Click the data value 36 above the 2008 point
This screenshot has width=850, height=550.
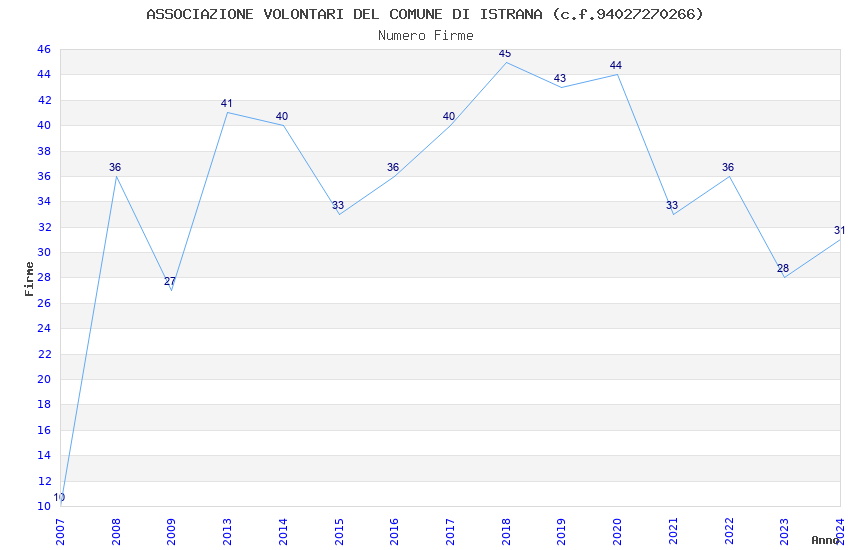coord(115,167)
